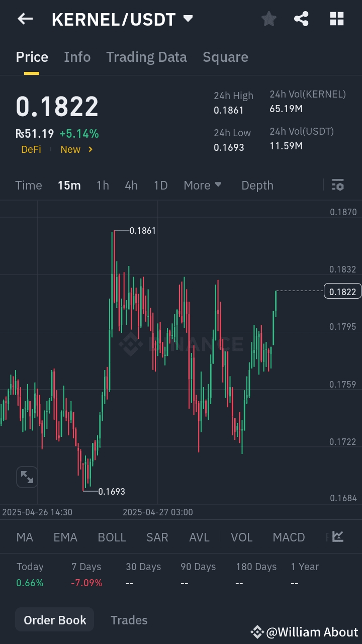Tap the 0.1693 low label on chart
This screenshot has height=644, width=362.
pyautogui.click(x=112, y=491)
